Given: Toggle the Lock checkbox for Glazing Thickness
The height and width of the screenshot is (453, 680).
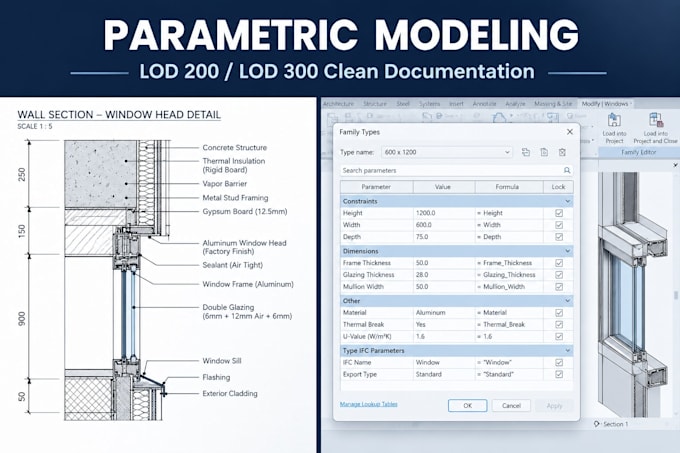Looking at the screenshot, I should click(x=559, y=275).
